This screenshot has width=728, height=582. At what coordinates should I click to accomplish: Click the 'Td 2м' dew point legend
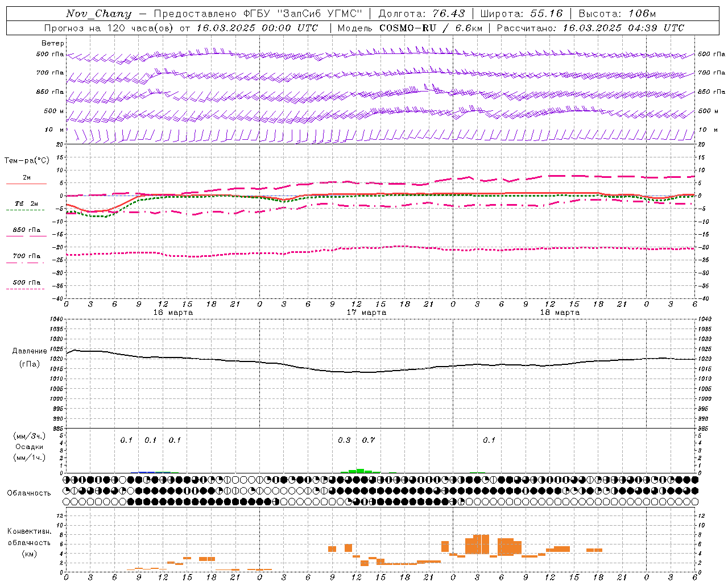[27, 203]
